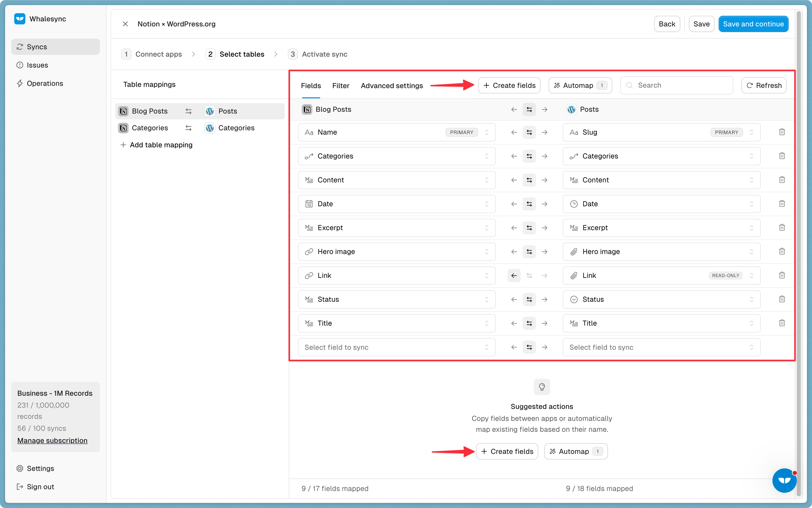Open the empty WordPress Select field to sync dropdown
Viewport: 812px width, 508px height.
click(661, 347)
